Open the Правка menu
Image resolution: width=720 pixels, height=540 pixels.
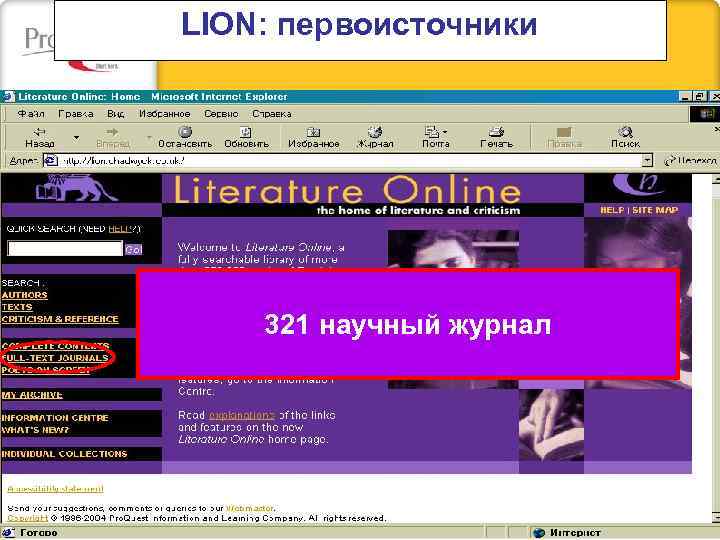76,113
